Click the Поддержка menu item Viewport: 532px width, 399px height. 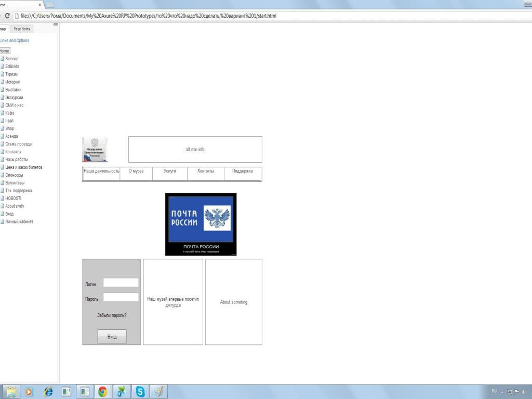(x=243, y=174)
